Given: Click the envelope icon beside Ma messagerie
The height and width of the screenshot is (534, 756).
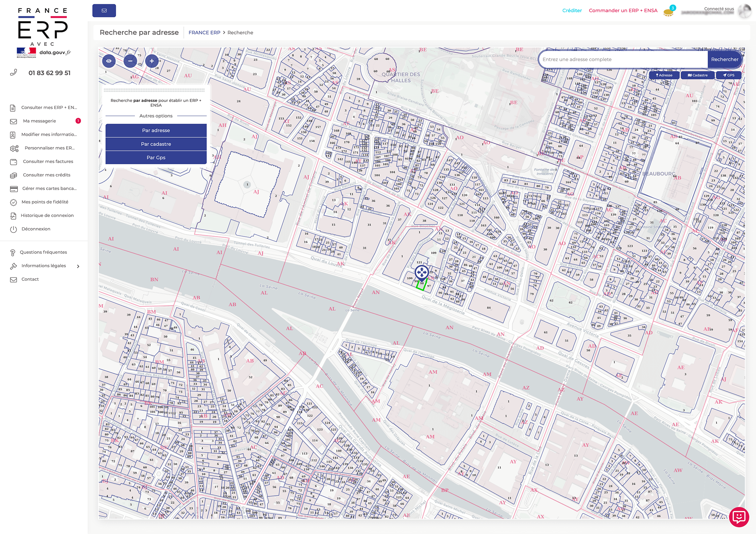Looking at the screenshot, I should [13, 121].
